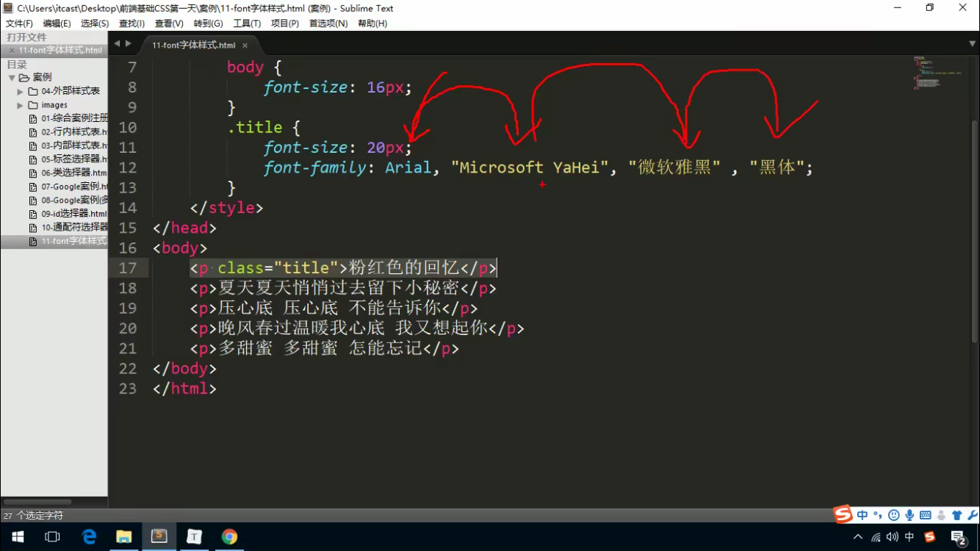Open the network Wi-Fi tray icon
Image resolution: width=980 pixels, height=551 pixels.
[x=876, y=538]
